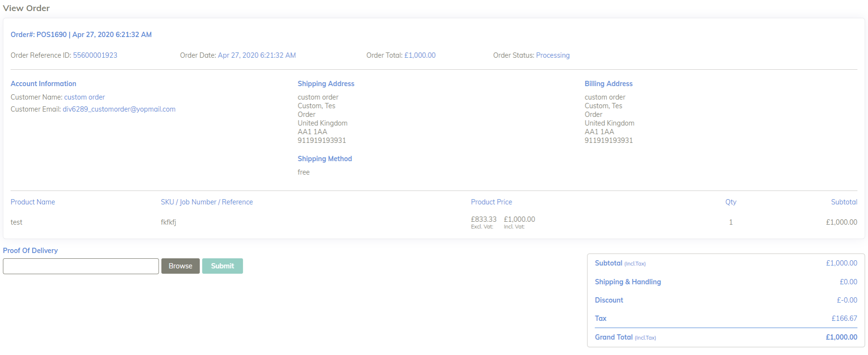The height and width of the screenshot is (355, 868).
Task: Click the Product Name column header
Action: (x=33, y=202)
